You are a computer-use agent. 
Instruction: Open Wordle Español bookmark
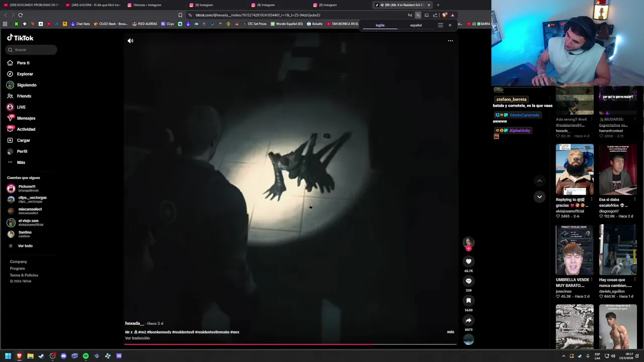tap(287, 24)
